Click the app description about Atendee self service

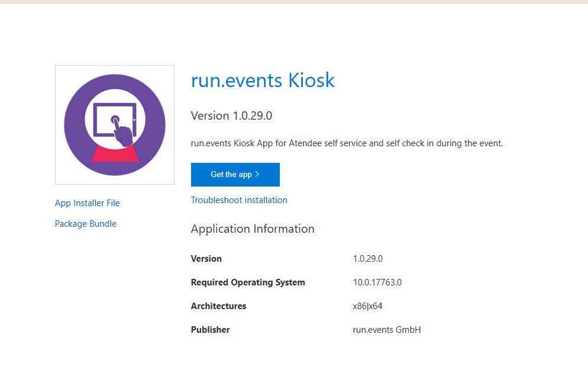pyautogui.click(x=347, y=143)
